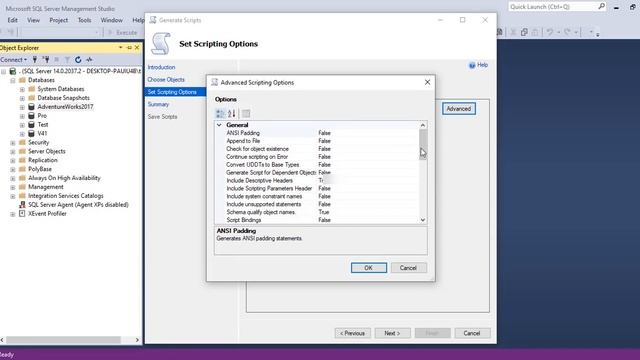Open Activity Monitor icon in Object Explorer
This screenshot has width=640, height=360.
click(x=89, y=60)
